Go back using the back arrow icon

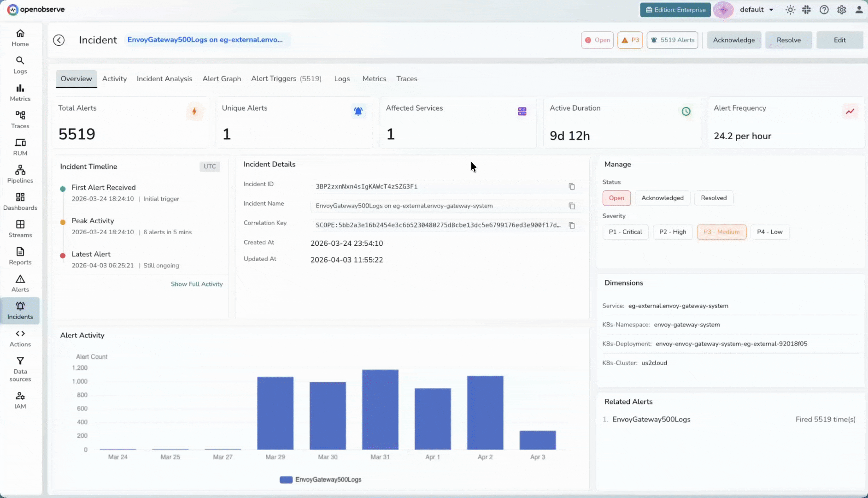pyautogui.click(x=59, y=40)
